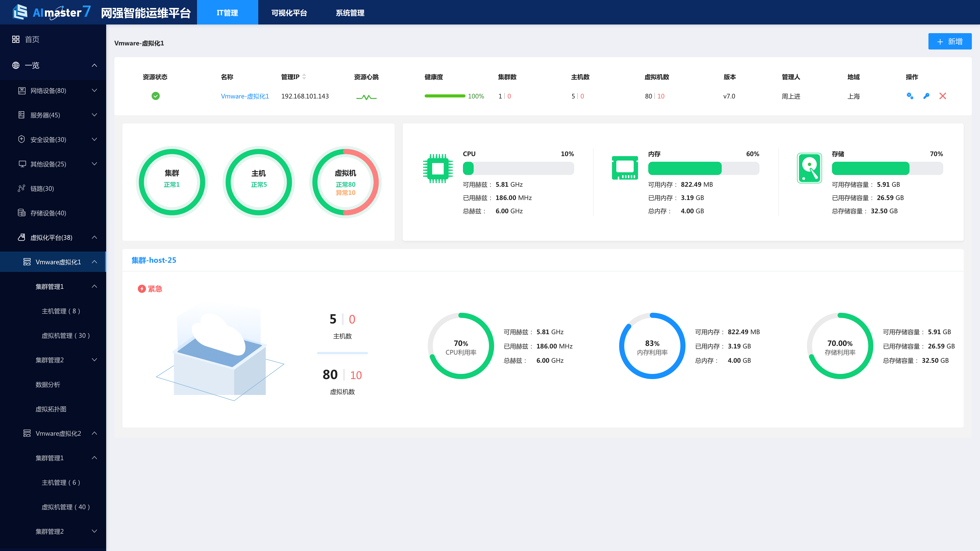Open the settings gears icon in 操作
The image size is (980, 551).
click(910, 96)
